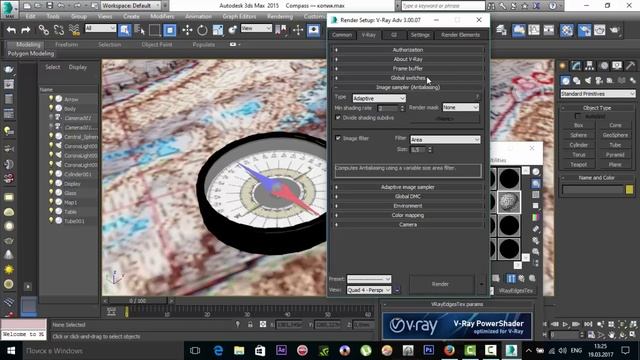
Task: Open Firefox from the taskbar
Action: tap(449, 350)
